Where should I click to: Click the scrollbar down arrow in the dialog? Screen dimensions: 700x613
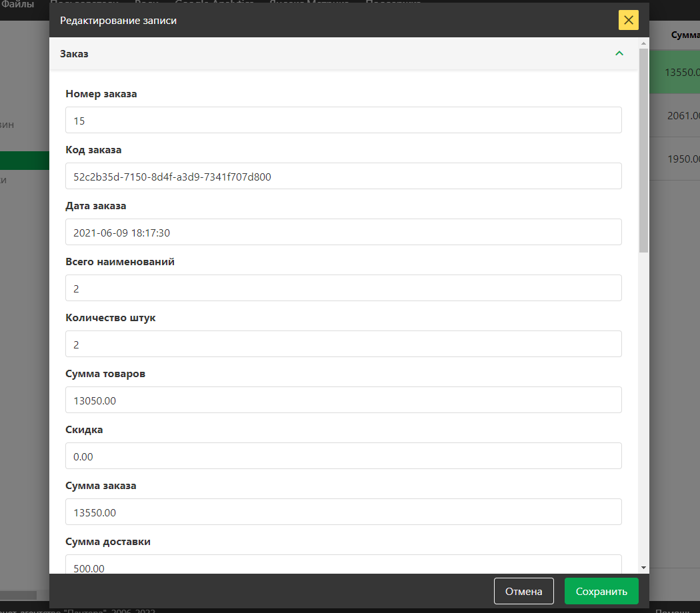pyautogui.click(x=643, y=567)
